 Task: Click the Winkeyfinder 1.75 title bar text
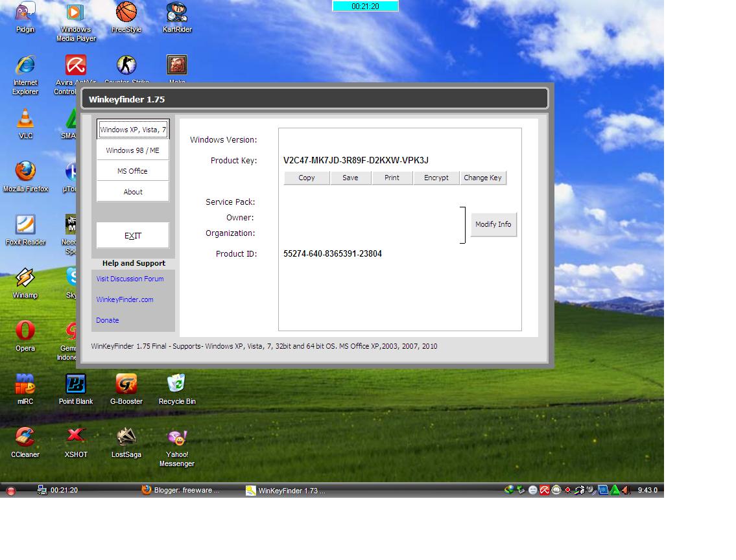(x=126, y=99)
